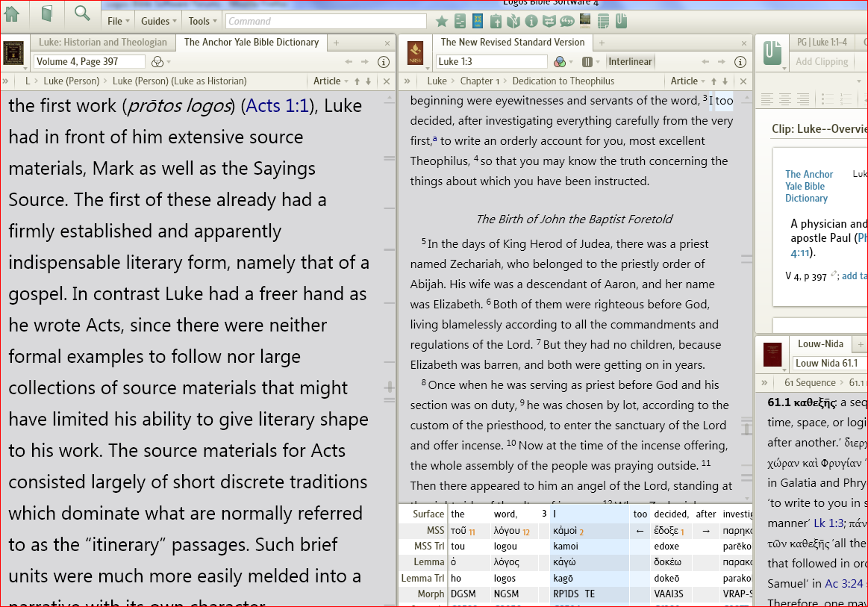Show resource information for Anchor Yale Dictionary

pyautogui.click(x=383, y=62)
